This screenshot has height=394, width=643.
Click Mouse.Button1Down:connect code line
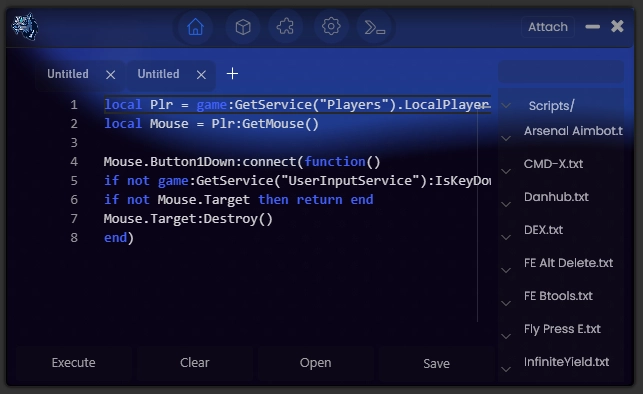(242, 162)
